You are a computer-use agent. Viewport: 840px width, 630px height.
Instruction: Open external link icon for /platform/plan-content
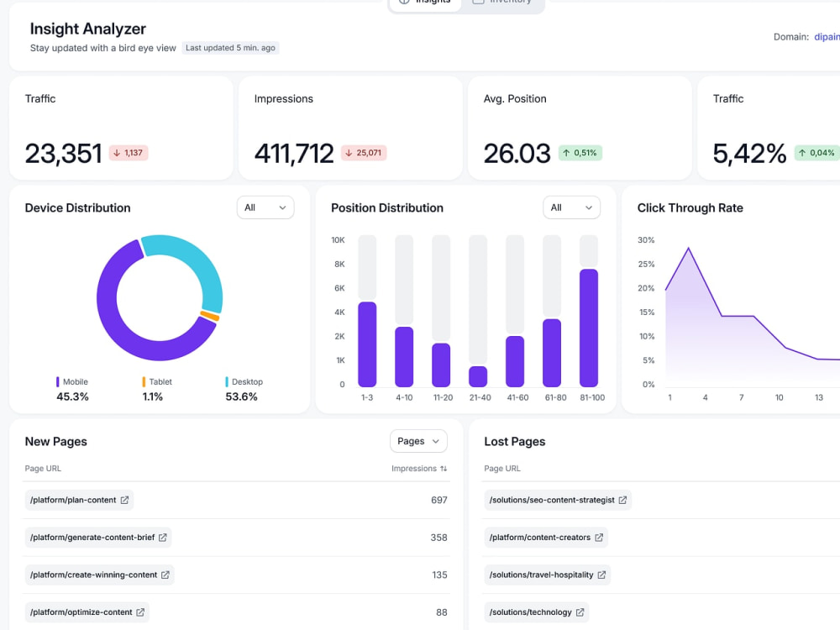click(124, 500)
